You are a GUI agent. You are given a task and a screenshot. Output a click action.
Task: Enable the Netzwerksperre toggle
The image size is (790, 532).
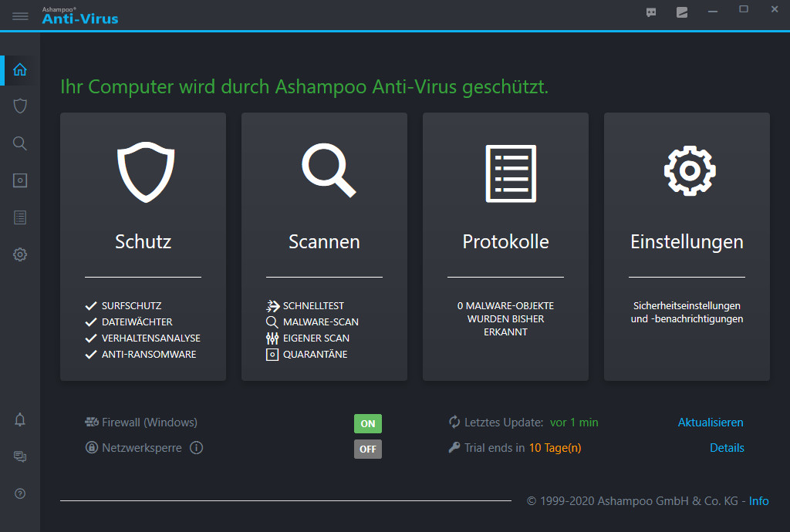(x=368, y=449)
